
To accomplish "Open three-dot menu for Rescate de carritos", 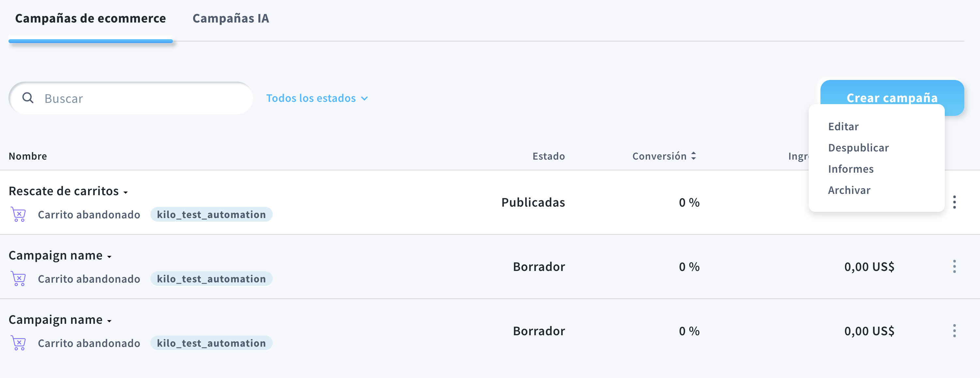I will coord(954,202).
